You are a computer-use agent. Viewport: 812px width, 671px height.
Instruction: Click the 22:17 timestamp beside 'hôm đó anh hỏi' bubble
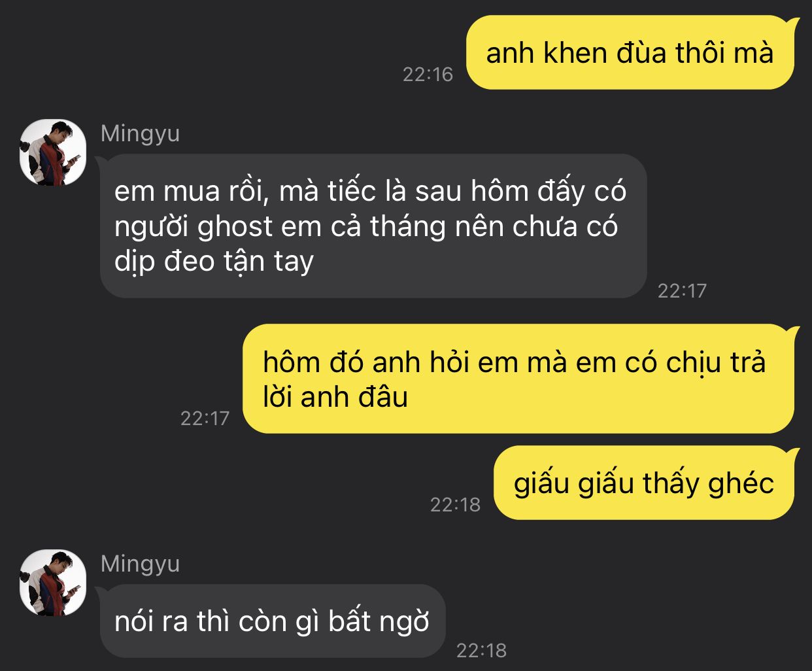coord(205,418)
